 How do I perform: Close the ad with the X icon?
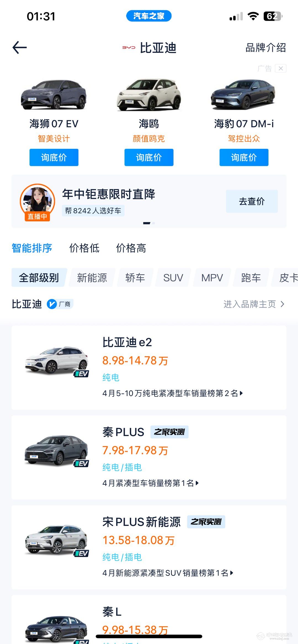[x=281, y=68]
